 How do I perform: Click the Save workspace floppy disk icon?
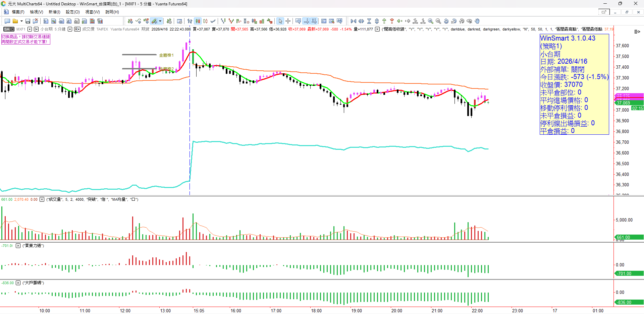coord(28,21)
